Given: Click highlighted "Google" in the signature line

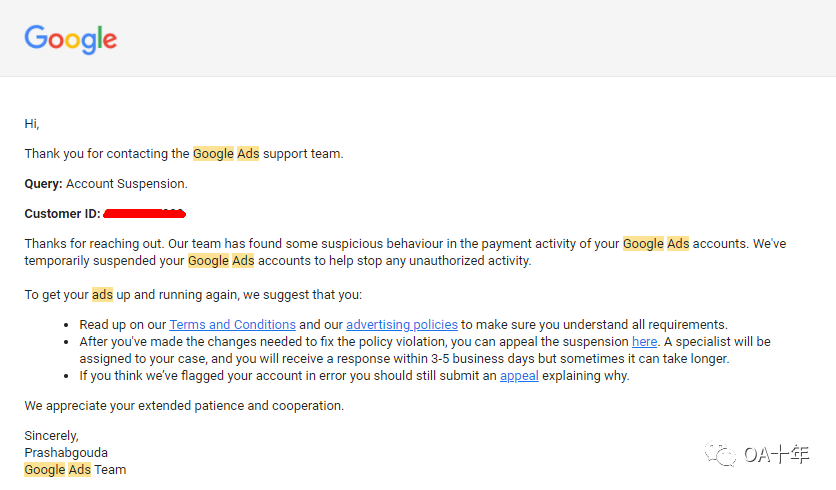Looking at the screenshot, I should [45, 470].
